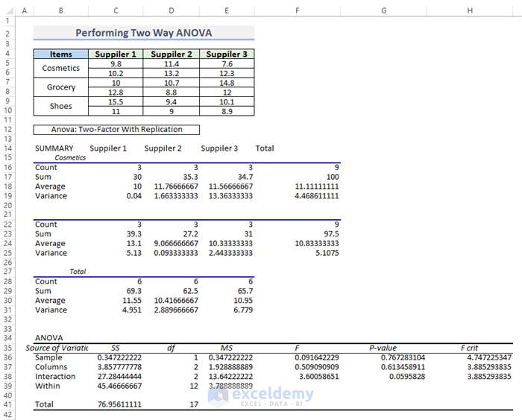Screen dimensions: 522x420
Task: Click the Average value 11.11111111
Action: (317, 187)
